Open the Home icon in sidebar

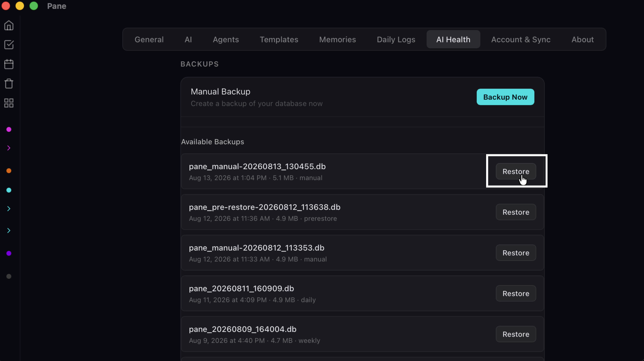(x=9, y=25)
